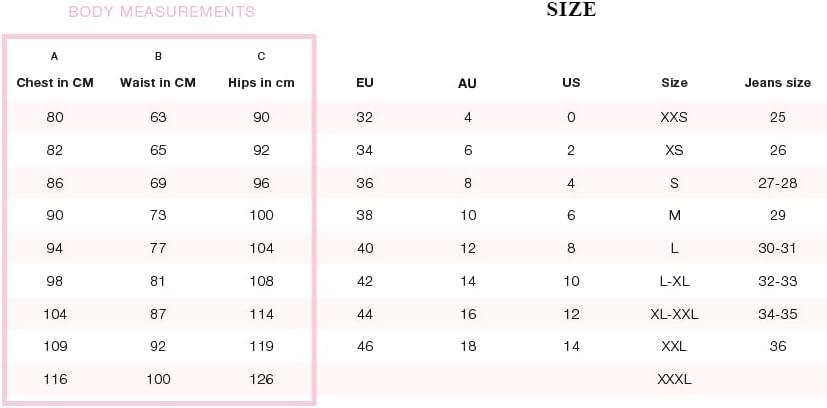The height and width of the screenshot is (408, 827).
Task: Click jeans size 34-35 cell
Action: click(778, 314)
